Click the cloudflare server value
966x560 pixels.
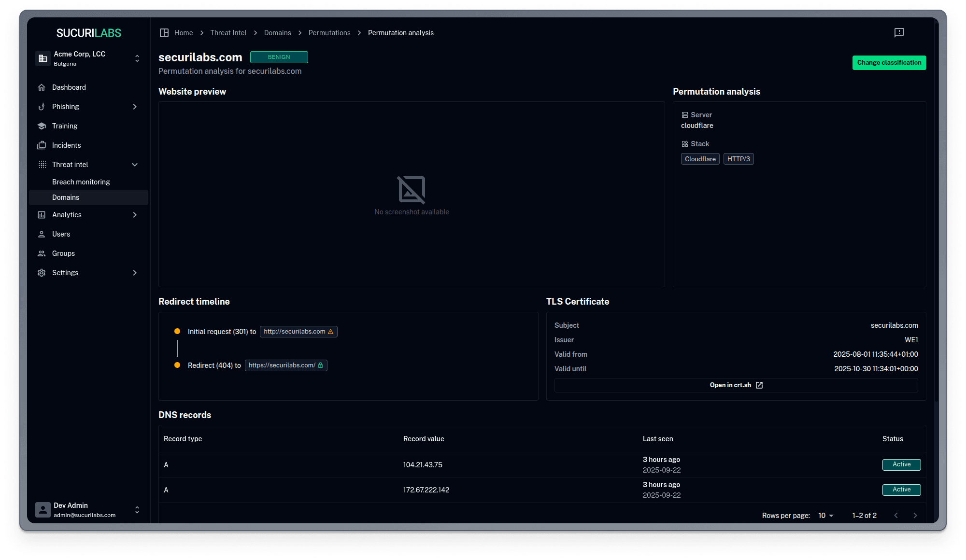pos(697,126)
